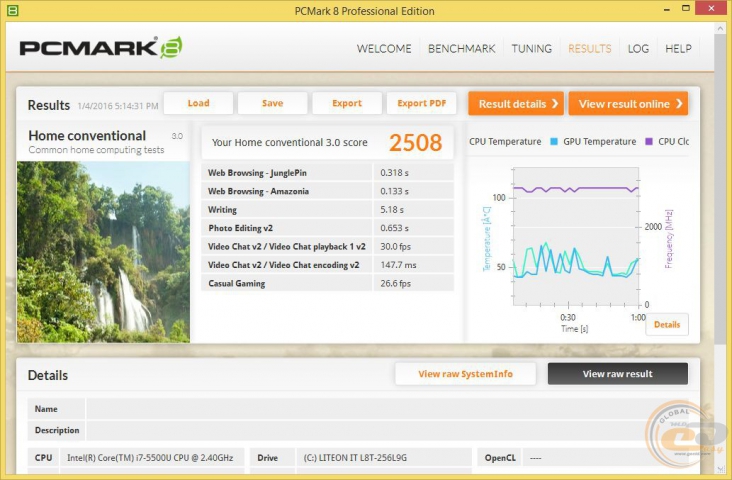Click the CPU value Intel Core i7-5500U
Image resolution: width=732 pixels, height=480 pixels.
pyautogui.click(x=150, y=458)
